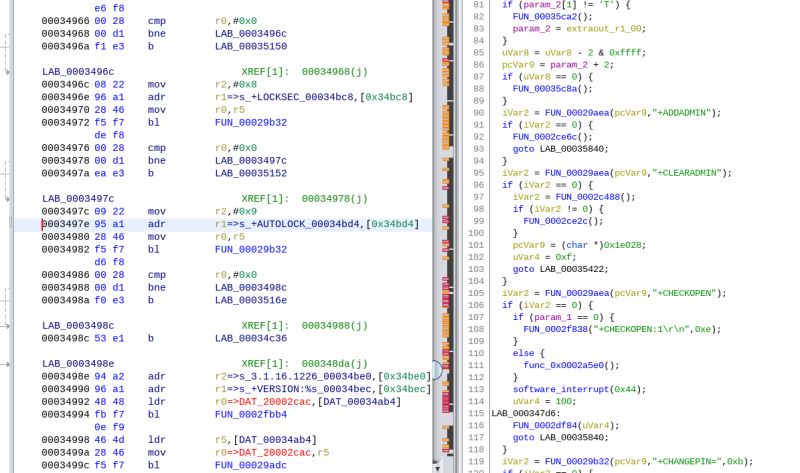Select "+CHANGEPIN=" string on line 119

pyautogui.click(x=687, y=461)
